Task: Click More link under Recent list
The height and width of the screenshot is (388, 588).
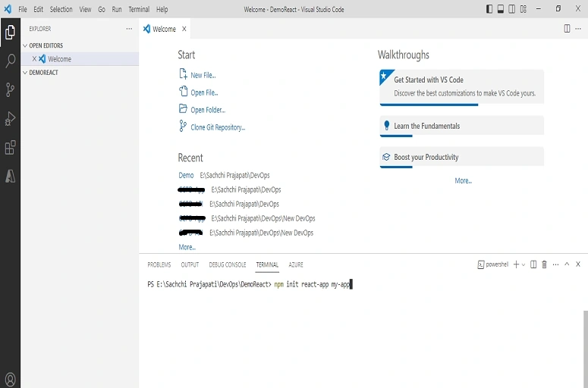Action: tap(187, 247)
